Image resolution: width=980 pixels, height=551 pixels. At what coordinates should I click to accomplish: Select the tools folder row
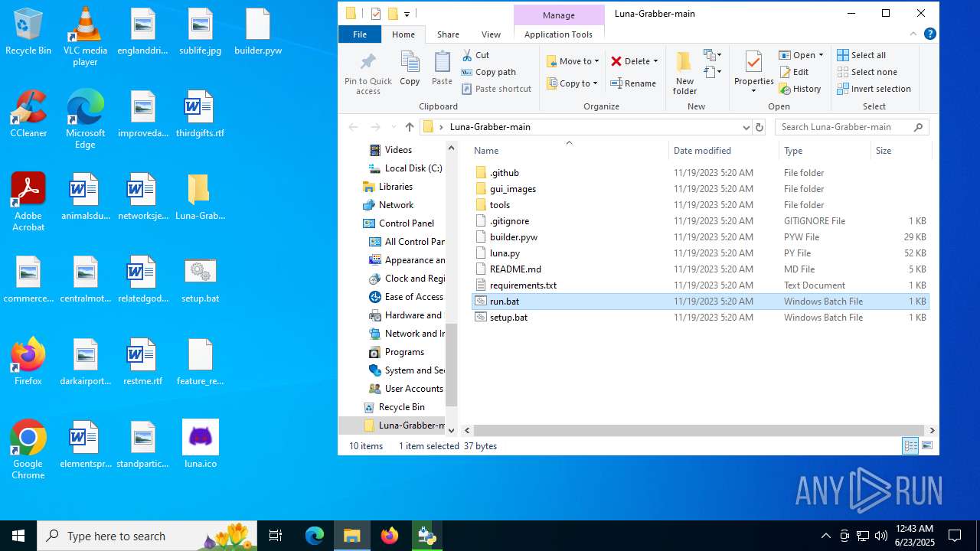pyautogui.click(x=701, y=205)
